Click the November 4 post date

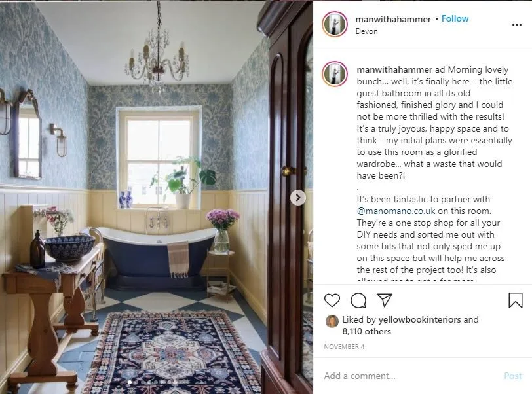[344, 346]
